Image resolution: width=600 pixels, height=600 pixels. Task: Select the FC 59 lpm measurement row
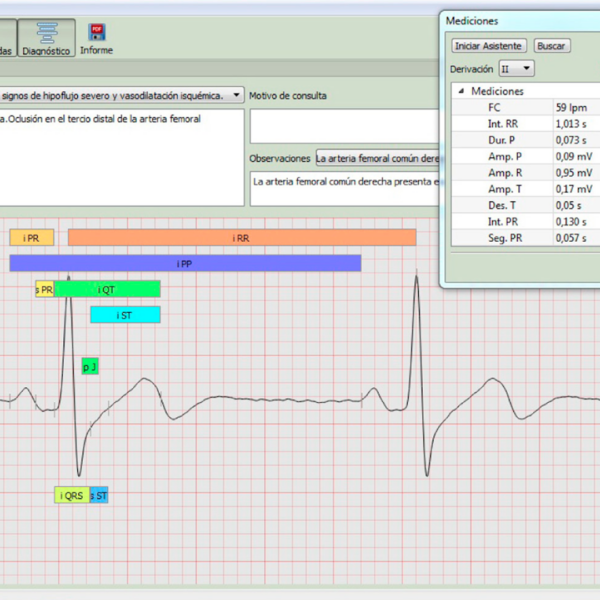coord(525,108)
